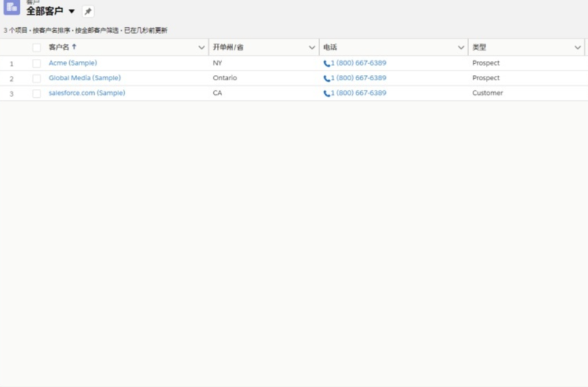
Task: Click the phone icon in Acme row
Action: coord(326,63)
